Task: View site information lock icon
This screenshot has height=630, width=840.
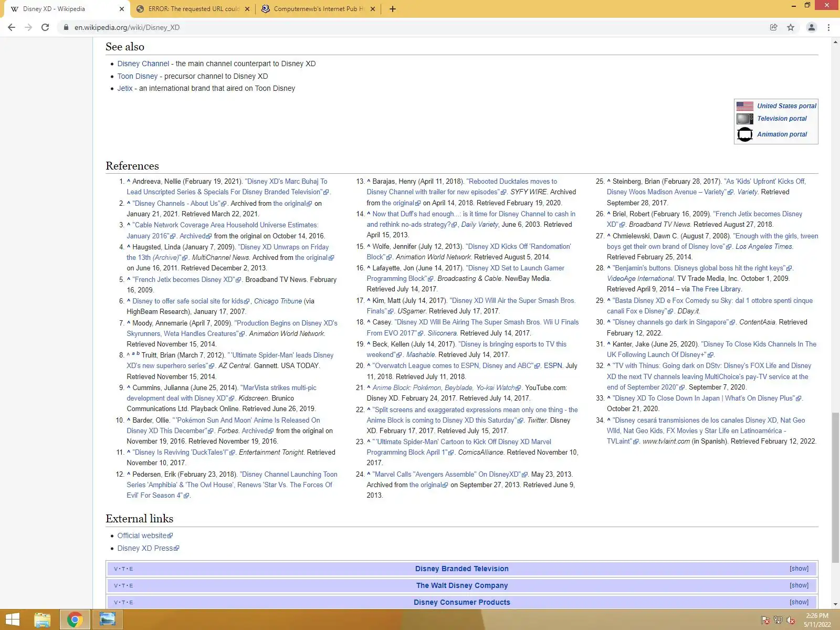Action: 66,27
